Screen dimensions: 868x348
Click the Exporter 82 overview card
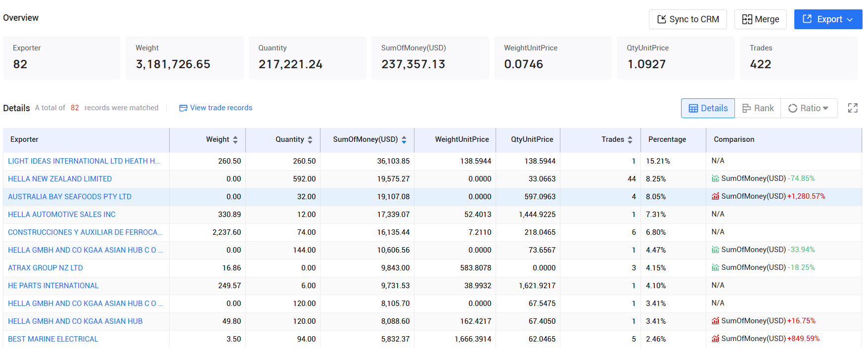(x=62, y=58)
